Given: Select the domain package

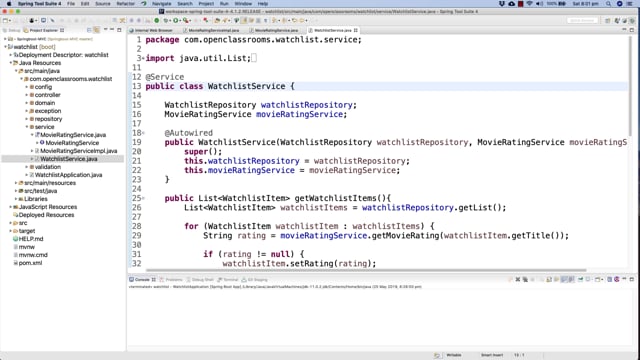Looking at the screenshot, I should [x=44, y=103].
